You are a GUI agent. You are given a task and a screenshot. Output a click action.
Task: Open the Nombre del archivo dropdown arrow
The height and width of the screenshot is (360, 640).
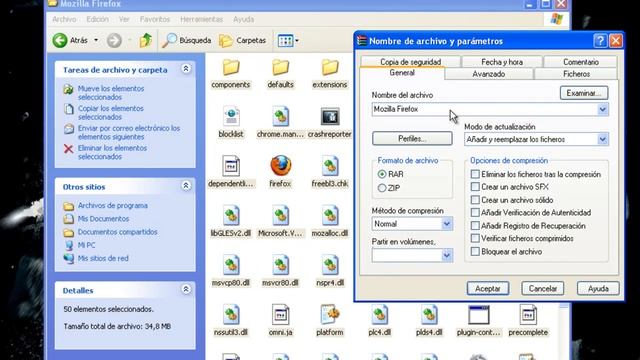pos(602,109)
